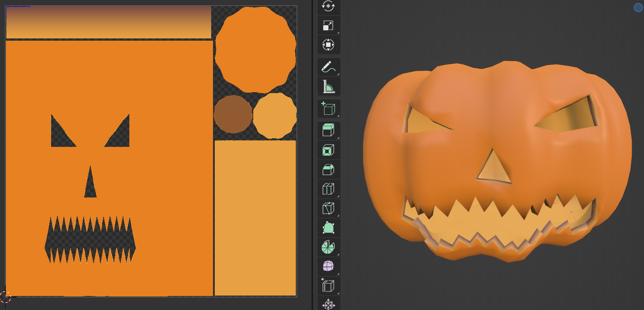Select the Poly Build tool

click(x=328, y=227)
